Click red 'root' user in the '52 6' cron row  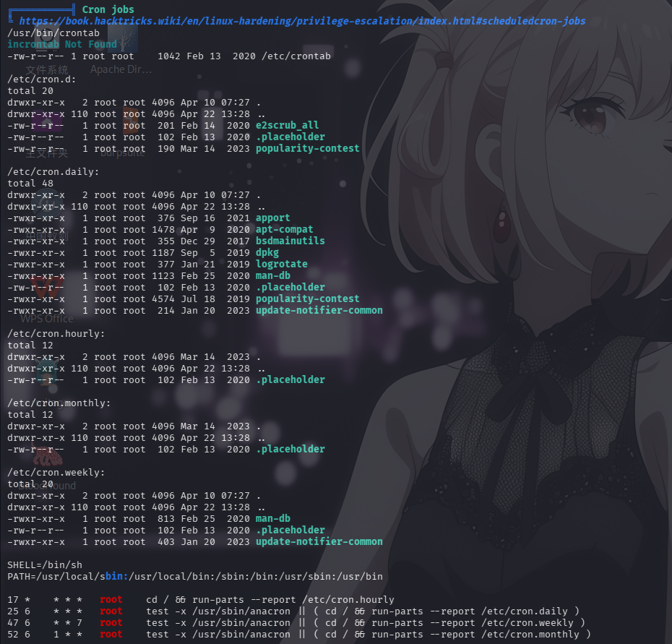click(x=111, y=635)
